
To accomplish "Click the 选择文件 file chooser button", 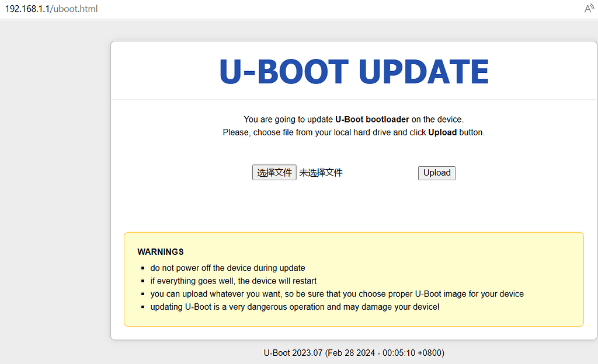I will pos(274,172).
